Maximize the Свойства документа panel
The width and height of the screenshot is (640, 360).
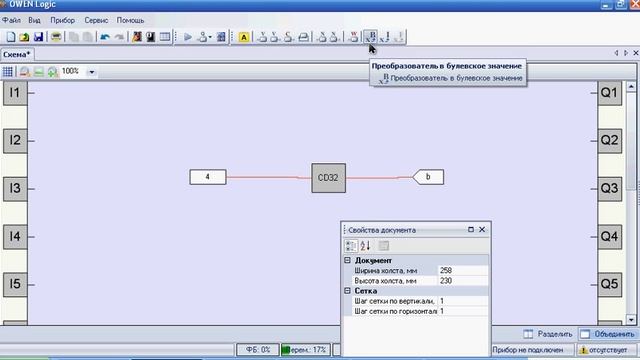(x=471, y=230)
